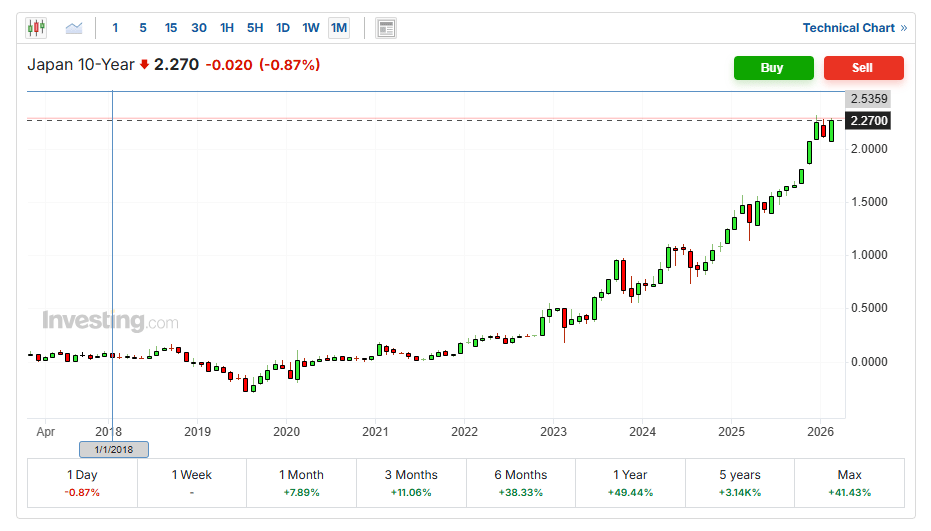This screenshot has width=931, height=531.
Task: Open the Technical Chart link
Action: tap(854, 28)
